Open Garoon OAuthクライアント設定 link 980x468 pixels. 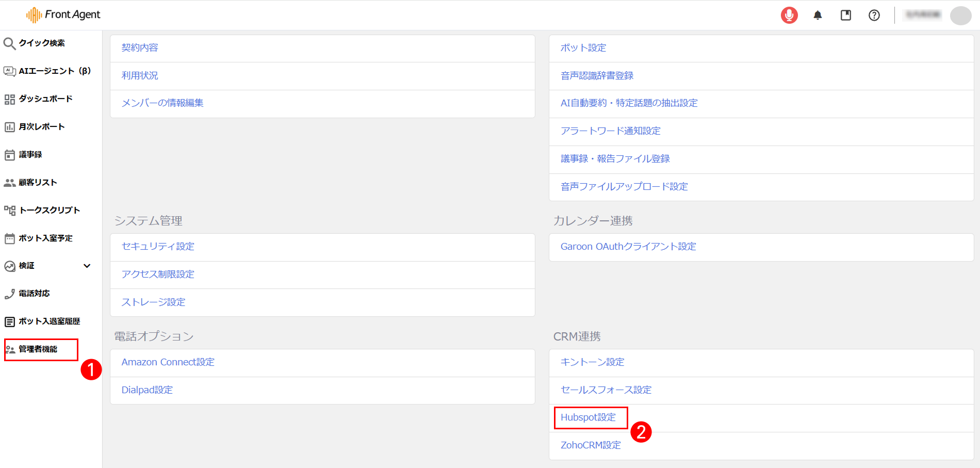tap(628, 247)
